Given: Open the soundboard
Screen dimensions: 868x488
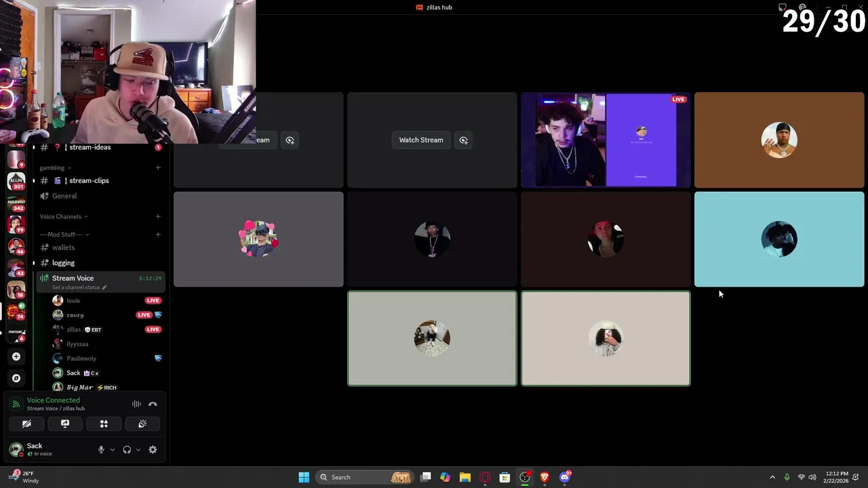Looking at the screenshot, I should tap(142, 424).
